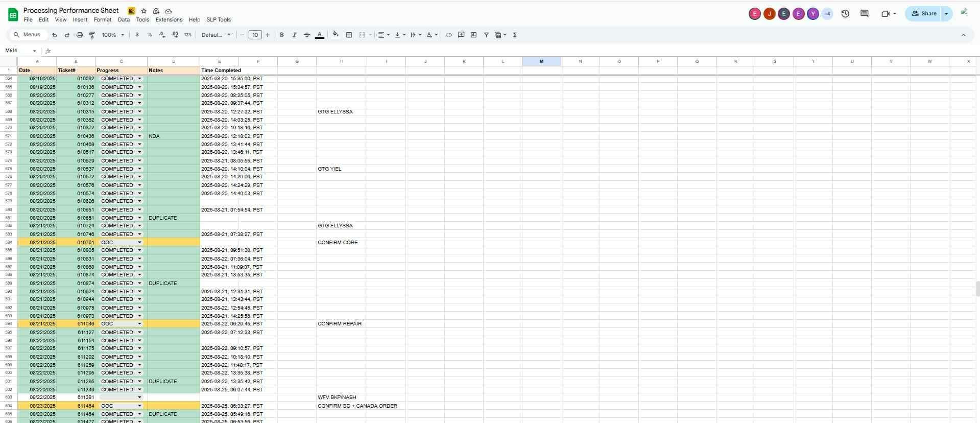Screen dimensions: 980x423
Task: Click the Menus search box
Action: (28, 35)
